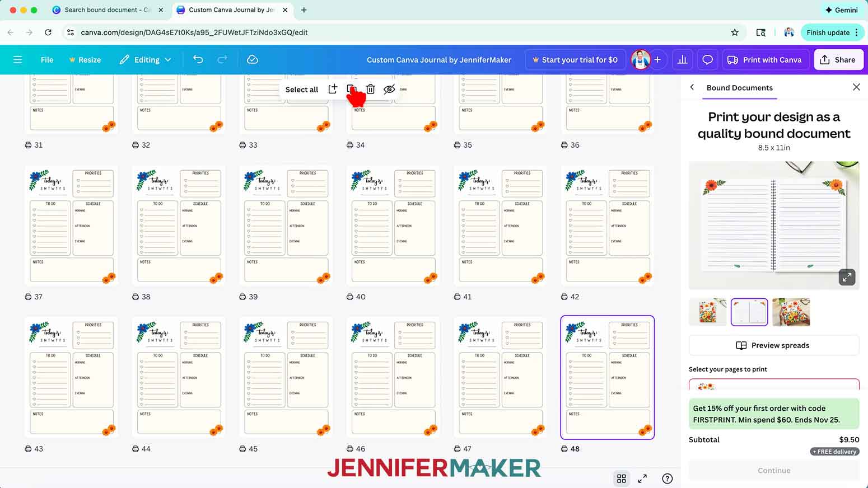Open the Chrome profile avatar
Viewport: 868px width, 488px height.
pyautogui.click(x=789, y=32)
